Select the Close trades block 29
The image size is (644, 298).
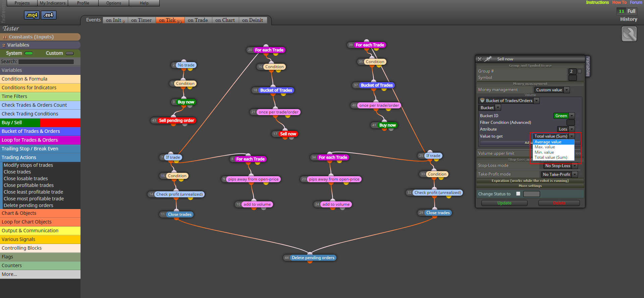coord(438,213)
